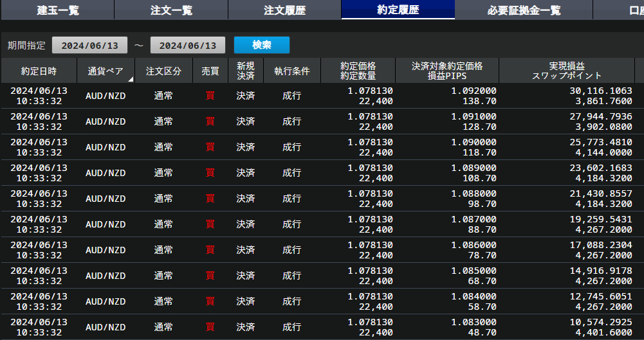The width and height of the screenshot is (644, 340).
Task: Select the realized profit value 12,745.6051
Action: point(600,296)
